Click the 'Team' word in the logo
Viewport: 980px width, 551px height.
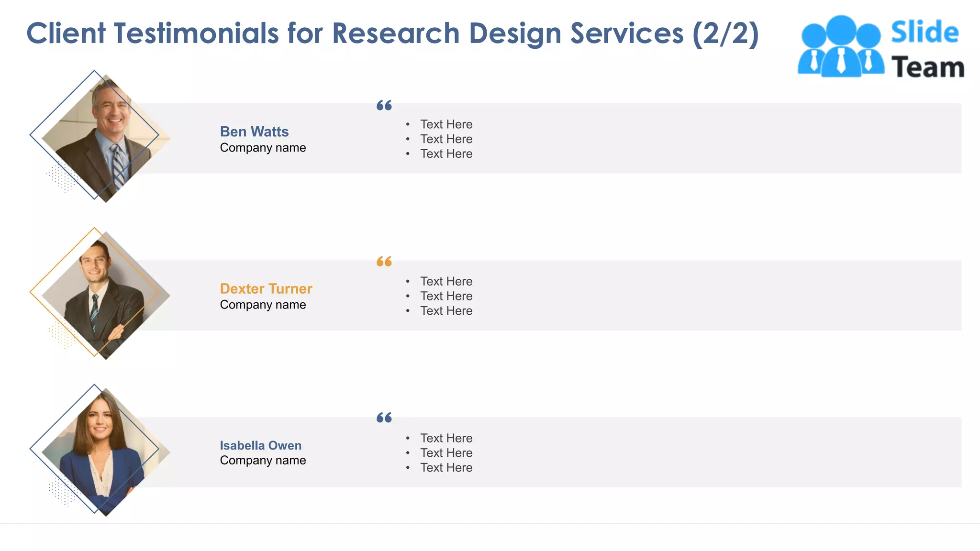pos(927,67)
